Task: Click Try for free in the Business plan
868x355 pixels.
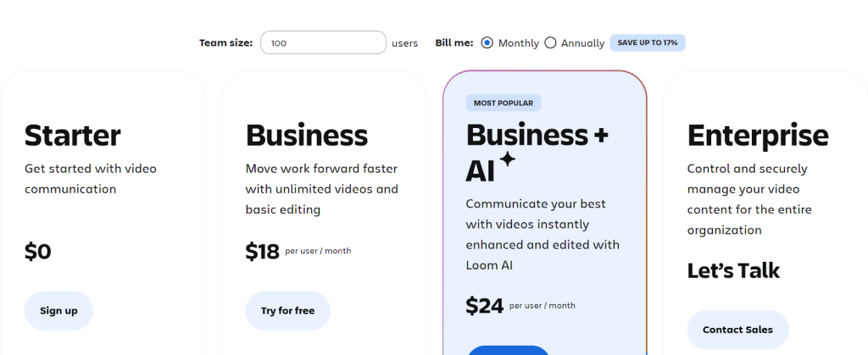Action: (287, 311)
